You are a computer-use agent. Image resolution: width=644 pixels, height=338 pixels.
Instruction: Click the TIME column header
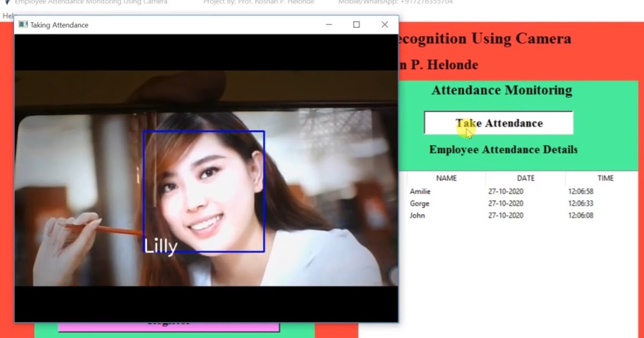click(605, 178)
